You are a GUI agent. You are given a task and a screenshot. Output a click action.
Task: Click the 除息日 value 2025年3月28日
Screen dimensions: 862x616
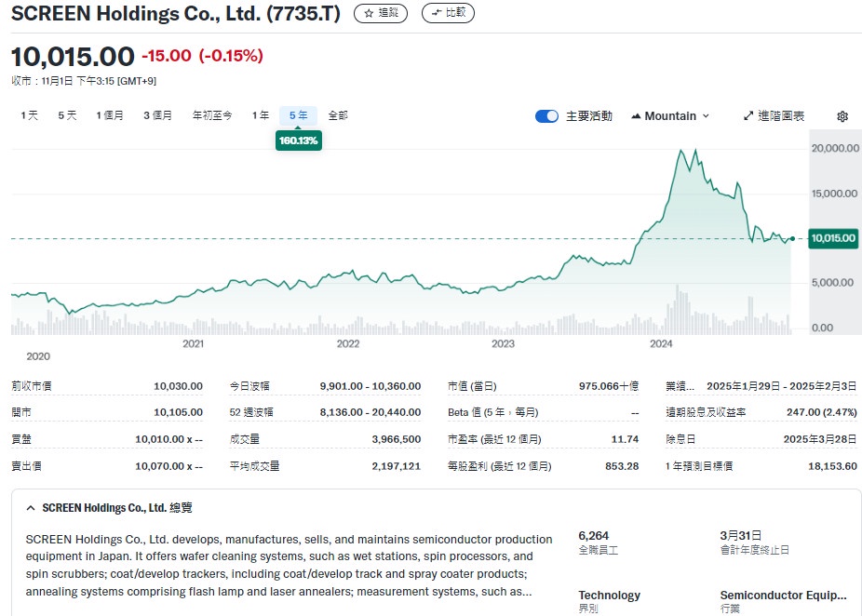click(x=820, y=439)
